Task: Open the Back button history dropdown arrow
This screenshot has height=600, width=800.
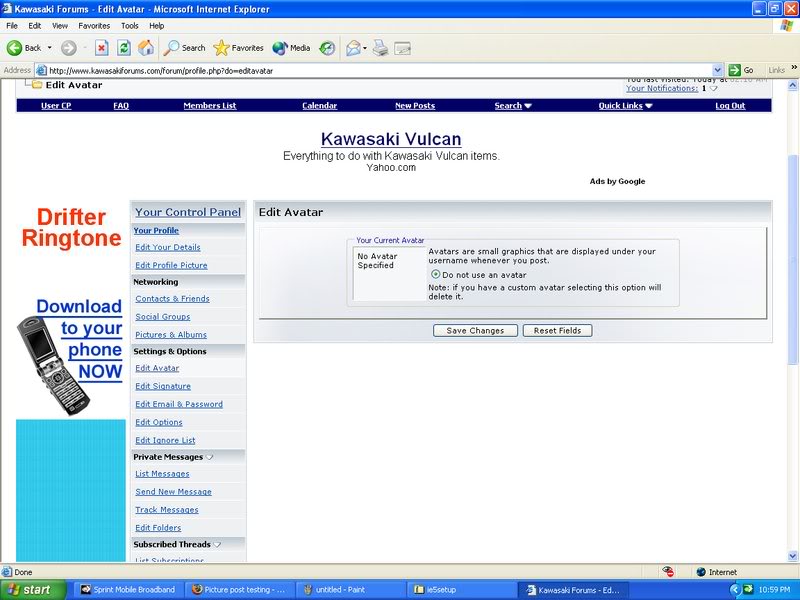Action: pos(49,48)
